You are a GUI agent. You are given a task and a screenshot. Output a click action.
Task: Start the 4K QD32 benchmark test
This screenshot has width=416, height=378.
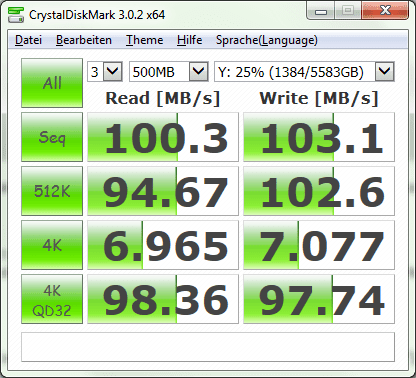coord(52,299)
